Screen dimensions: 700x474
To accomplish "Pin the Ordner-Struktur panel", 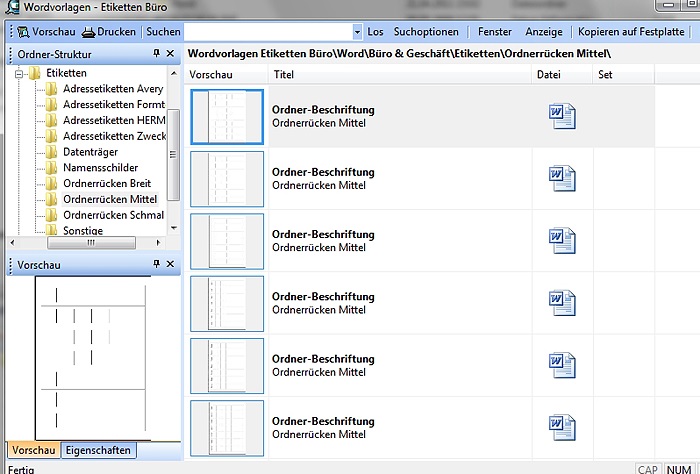I will pos(156,54).
